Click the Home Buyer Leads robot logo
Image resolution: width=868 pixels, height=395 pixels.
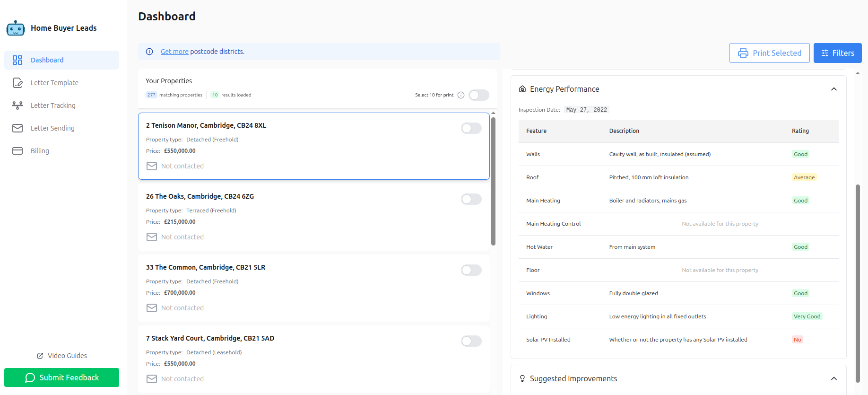(16, 28)
